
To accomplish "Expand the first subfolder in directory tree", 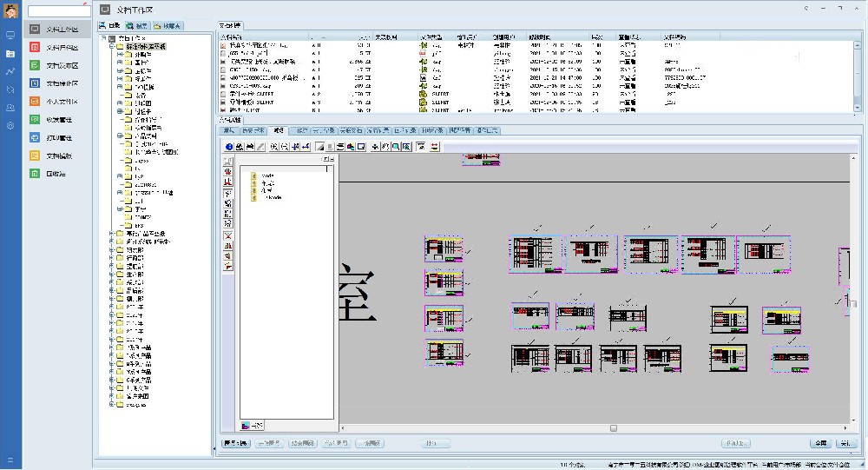I will (x=121, y=54).
